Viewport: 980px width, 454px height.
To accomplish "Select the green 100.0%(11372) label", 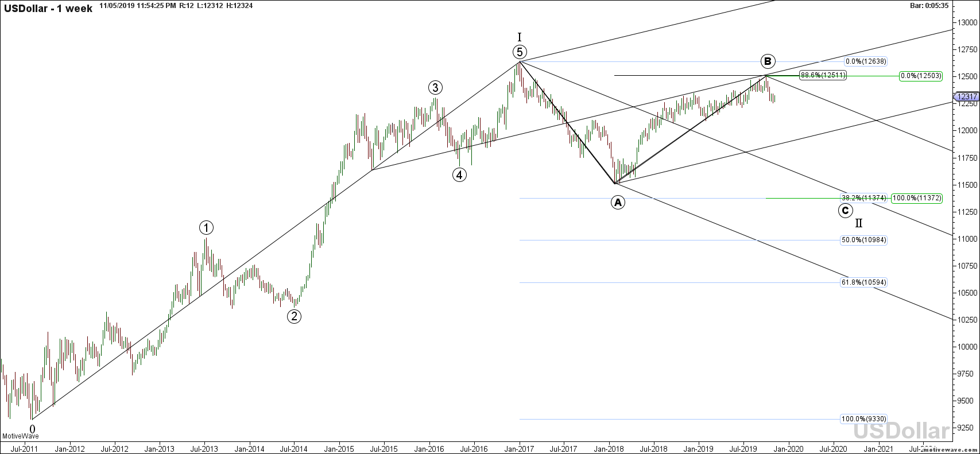I will 917,198.
